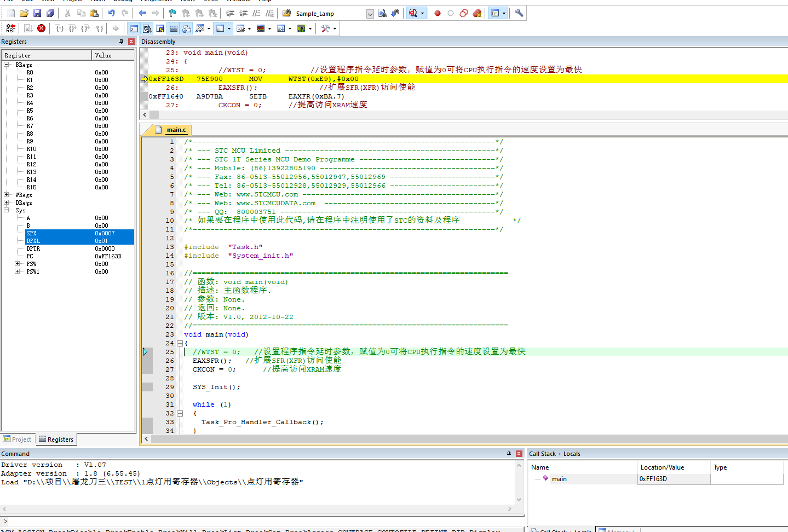Click the Open file icon
Image resolution: width=788 pixels, height=532 pixels.
pyautogui.click(x=24, y=13)
